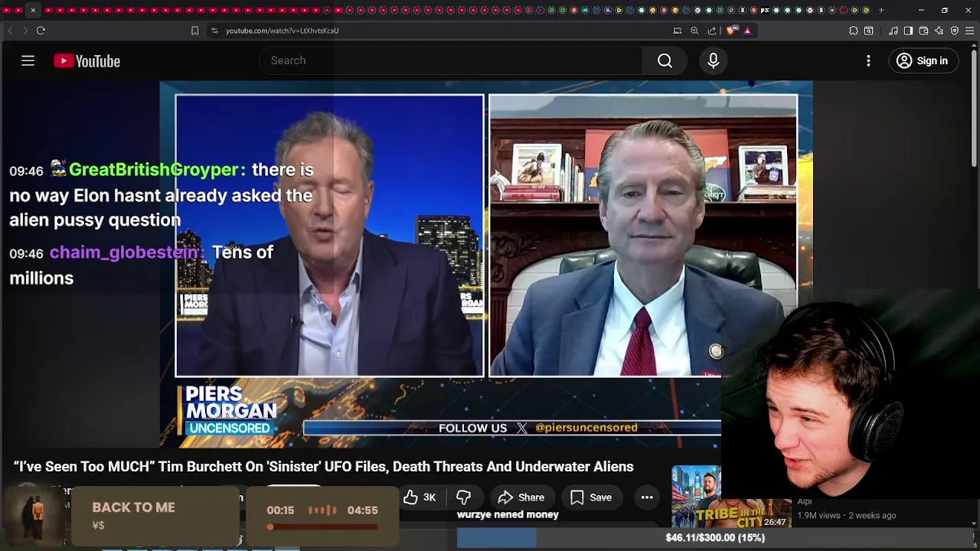Click the 3K like count
Image resolution: width=980 pixels, height=551 pixels.
pyautogui.click(x=430, y=497)
